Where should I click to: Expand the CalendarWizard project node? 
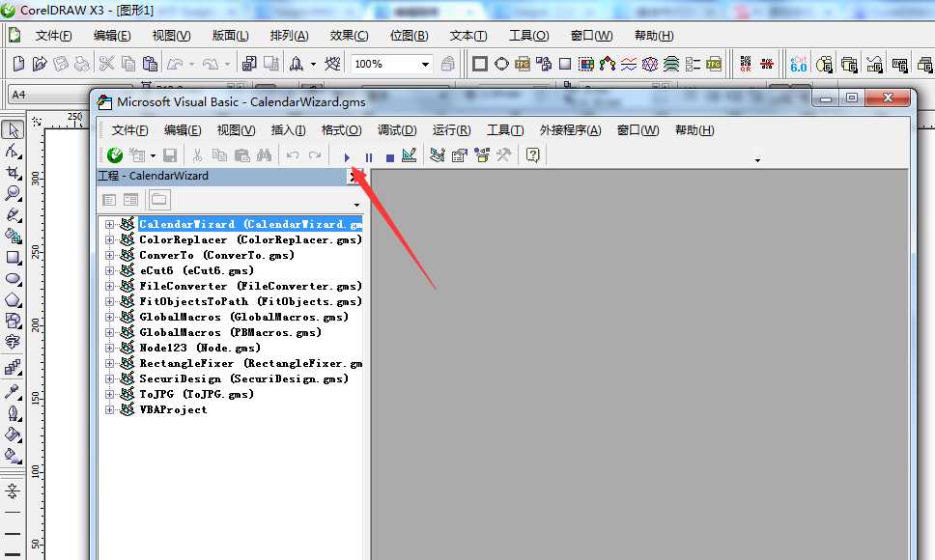tap(109, 225)
